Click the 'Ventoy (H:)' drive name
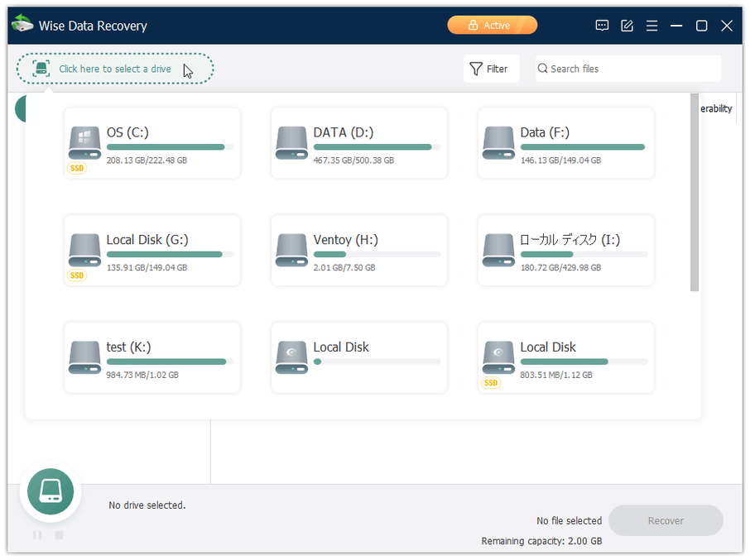The height and width of the screenshot is (560, 750). coord(346,239)
